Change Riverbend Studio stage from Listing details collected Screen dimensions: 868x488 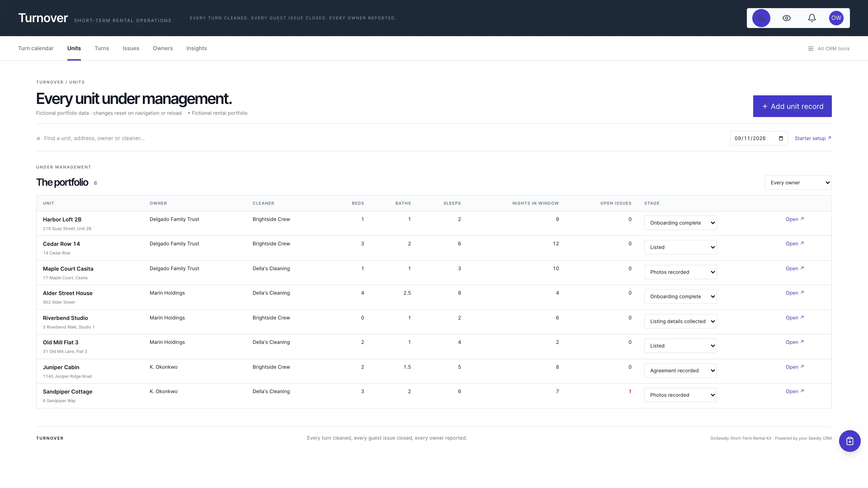680,321
